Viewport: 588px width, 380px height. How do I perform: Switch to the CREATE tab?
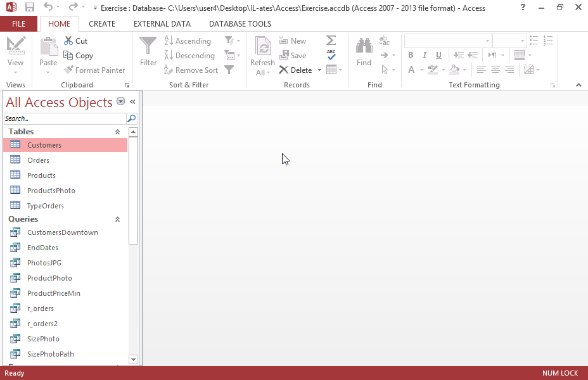point(102,24)
